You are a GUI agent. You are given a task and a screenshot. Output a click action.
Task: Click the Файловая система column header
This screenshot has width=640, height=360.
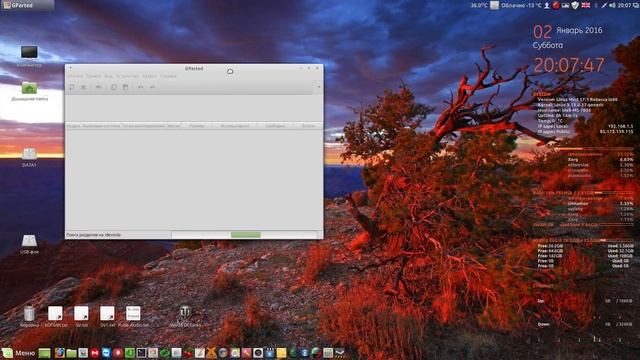click(x=102, y=126)
